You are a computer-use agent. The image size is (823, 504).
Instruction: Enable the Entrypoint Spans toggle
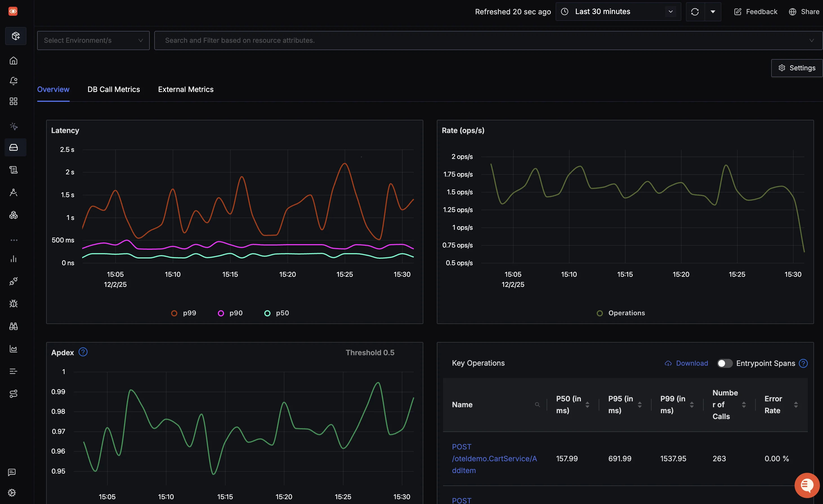(x=724, y=363)
